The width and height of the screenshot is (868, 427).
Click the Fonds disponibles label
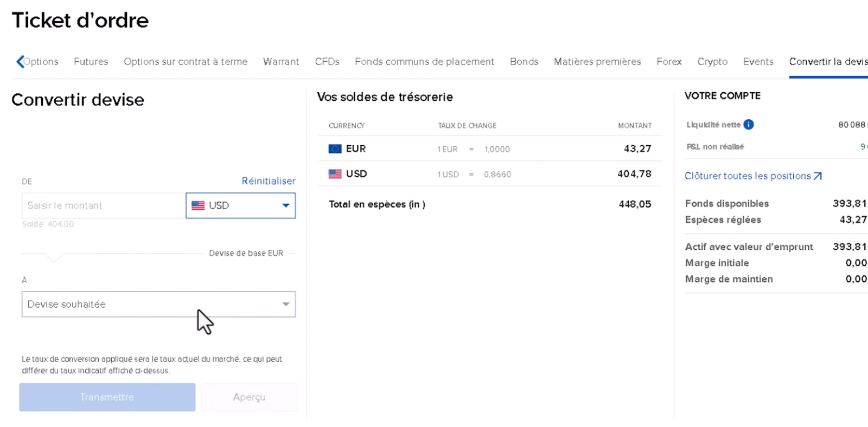tap(727, 204)
